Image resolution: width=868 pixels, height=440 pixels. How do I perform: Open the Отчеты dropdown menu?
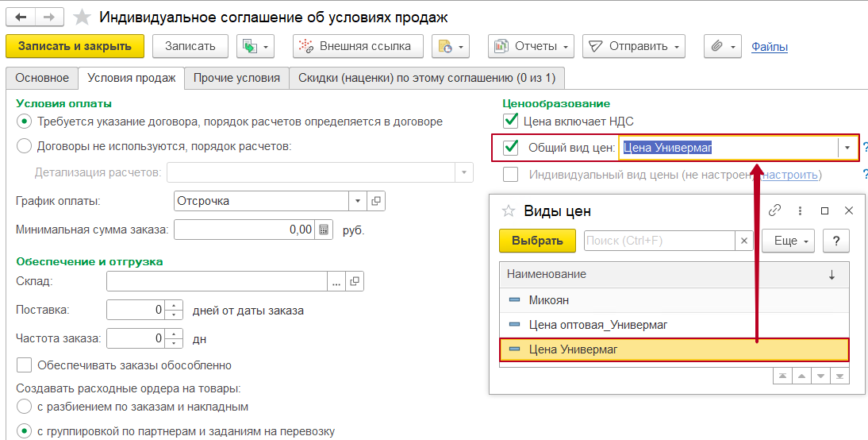pos(531,46)
